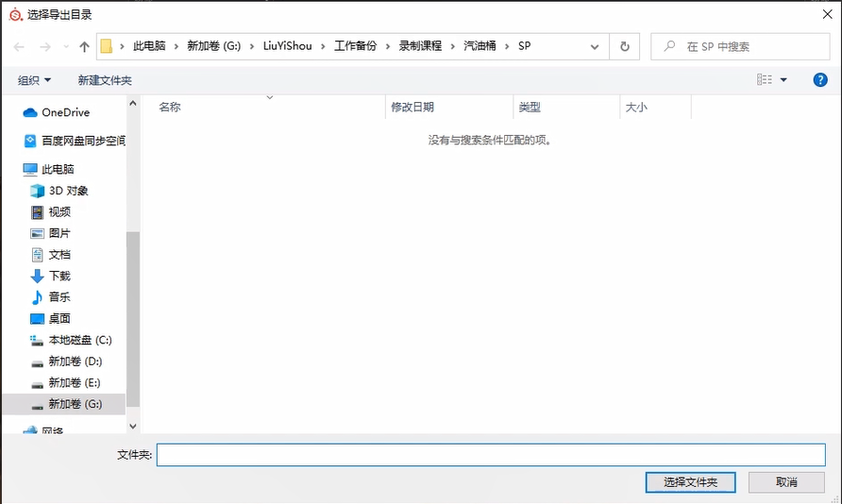Click the refresh icon beside address bar
The width and height of the screenshot is (842, 504).
point(624,46)
